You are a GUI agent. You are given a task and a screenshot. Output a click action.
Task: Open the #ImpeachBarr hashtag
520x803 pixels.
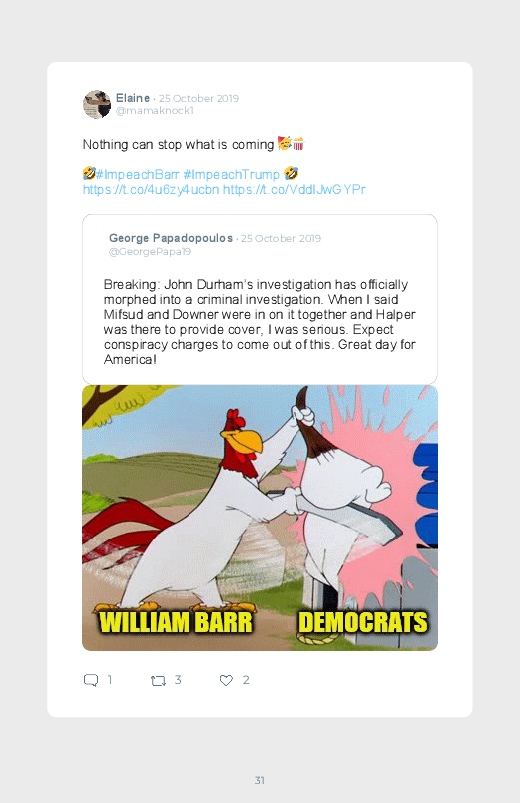point(138,175)
